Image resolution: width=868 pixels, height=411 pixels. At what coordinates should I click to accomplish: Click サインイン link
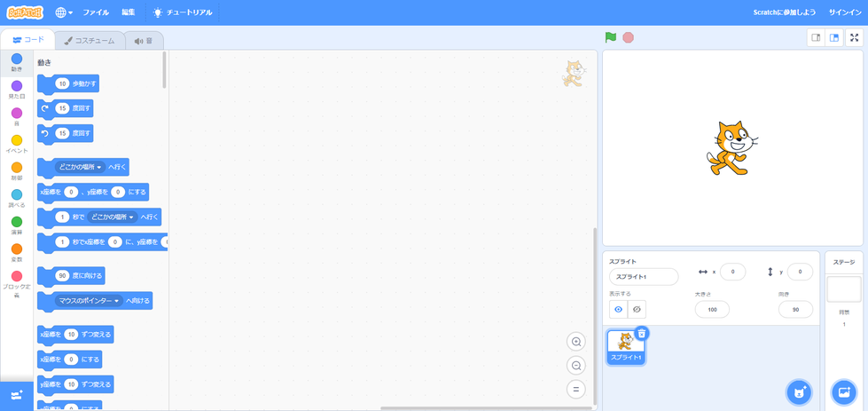845,12
